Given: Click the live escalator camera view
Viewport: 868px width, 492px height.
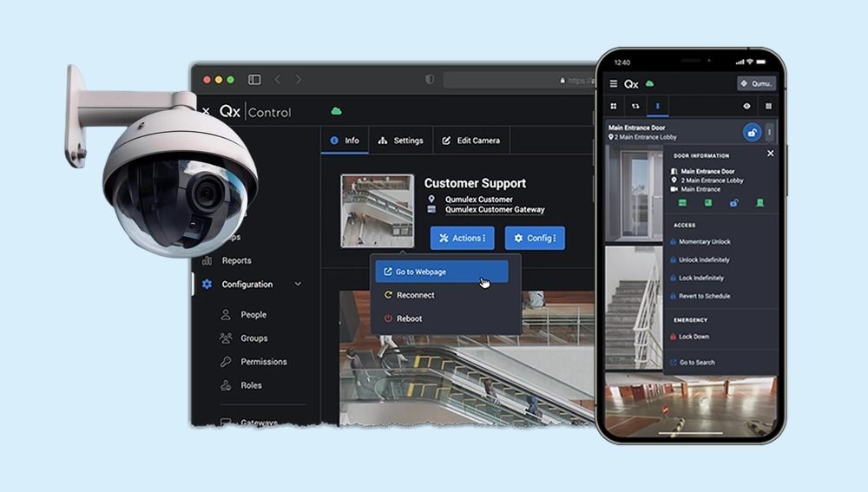Looking at the screenshot, I should pyautogui.click(x=467, y=379).
